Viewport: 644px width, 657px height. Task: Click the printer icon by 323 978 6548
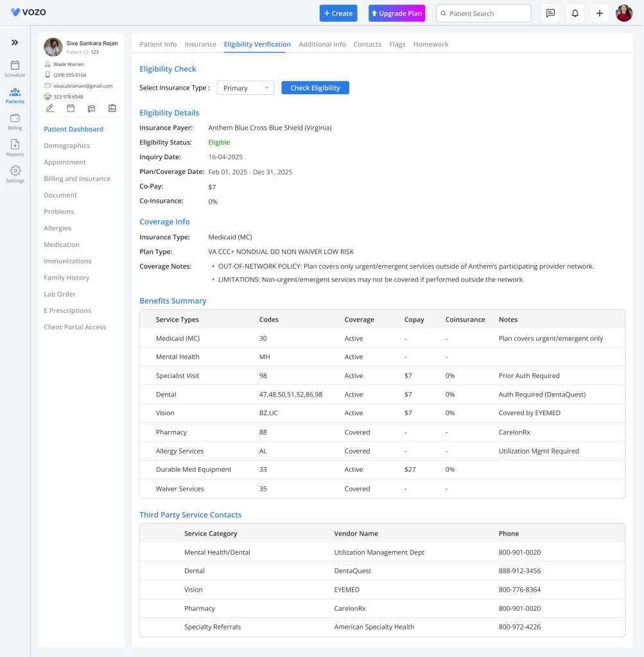(48, 96)
